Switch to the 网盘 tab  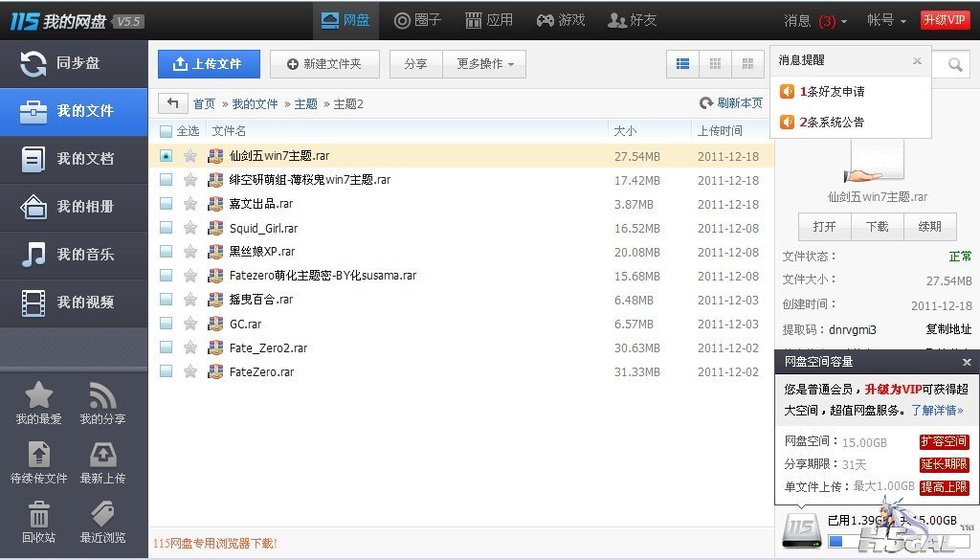click(345, 20)
